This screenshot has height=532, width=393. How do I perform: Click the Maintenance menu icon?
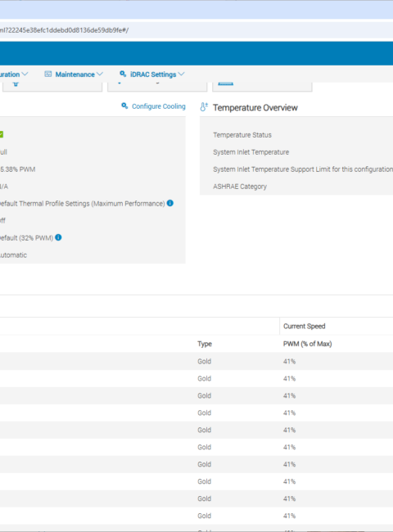48,74
